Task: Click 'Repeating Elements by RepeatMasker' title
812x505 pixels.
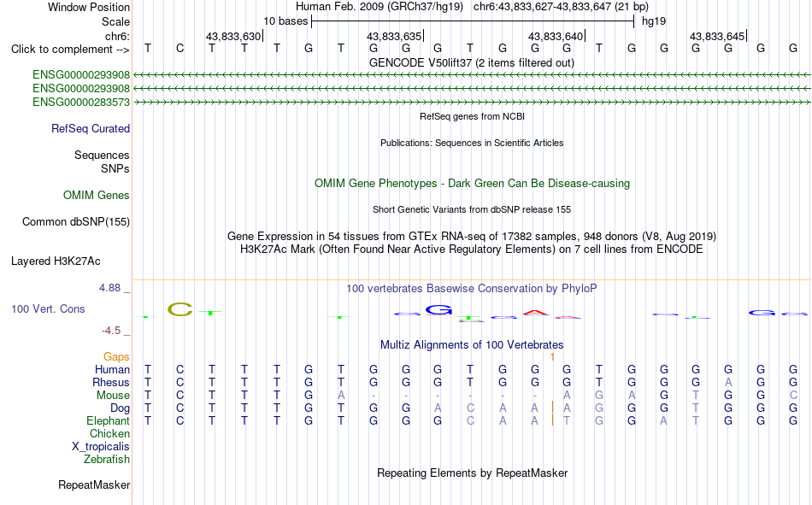Action: coord(472,473)
